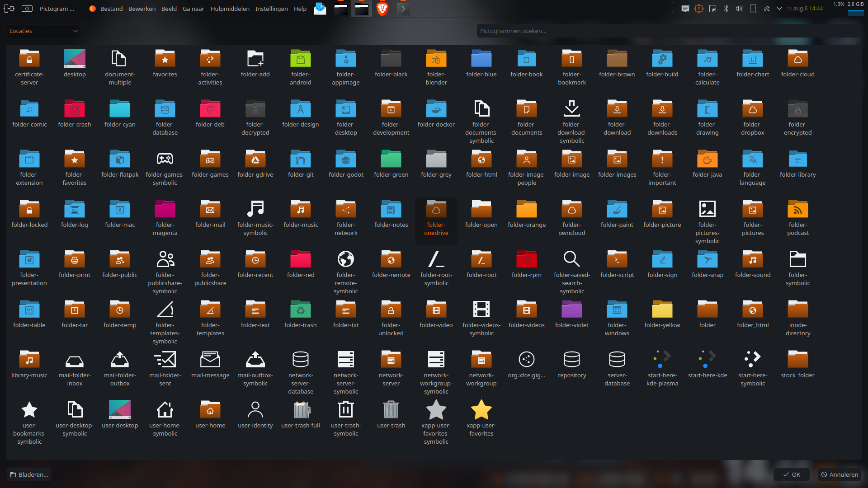Pick the folder-root-symbolic icon

click(x=436, y=260)
